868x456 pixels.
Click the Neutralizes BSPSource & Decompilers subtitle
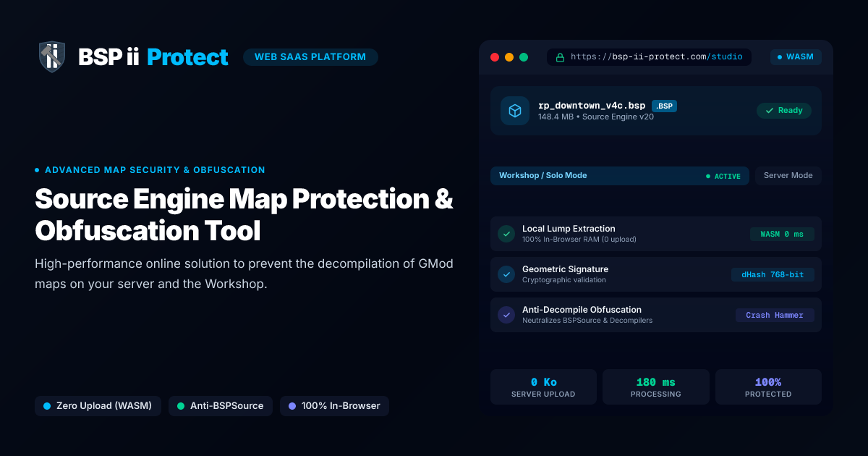[587, 321]
